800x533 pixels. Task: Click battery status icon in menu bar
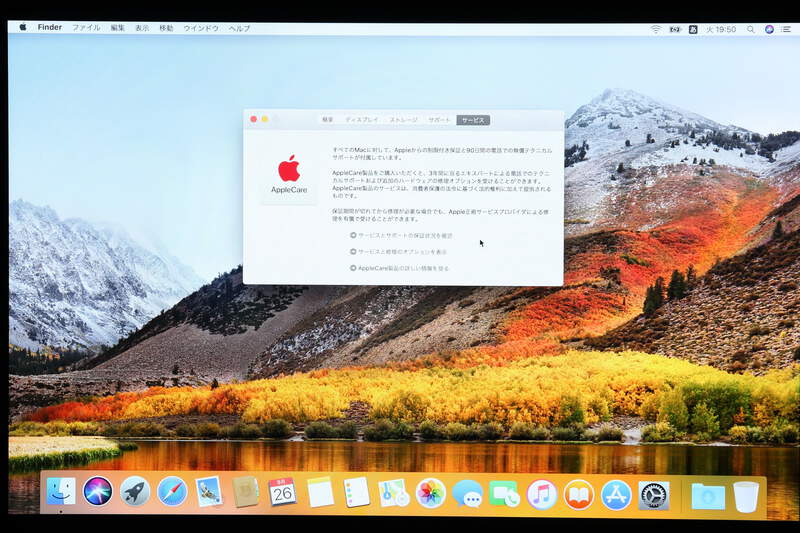tap(675, 30)
